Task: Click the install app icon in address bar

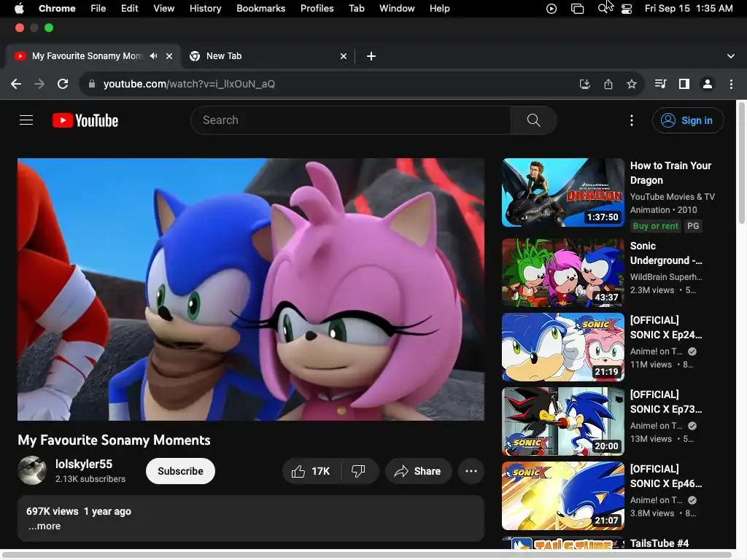Action: tap(584, 84)
